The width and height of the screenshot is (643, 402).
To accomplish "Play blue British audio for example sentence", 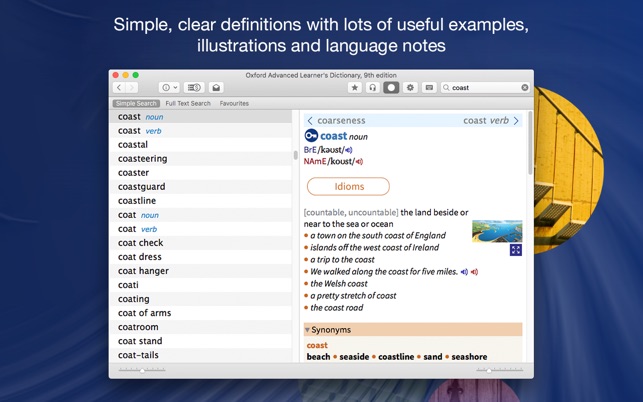I will pos(464,272).
